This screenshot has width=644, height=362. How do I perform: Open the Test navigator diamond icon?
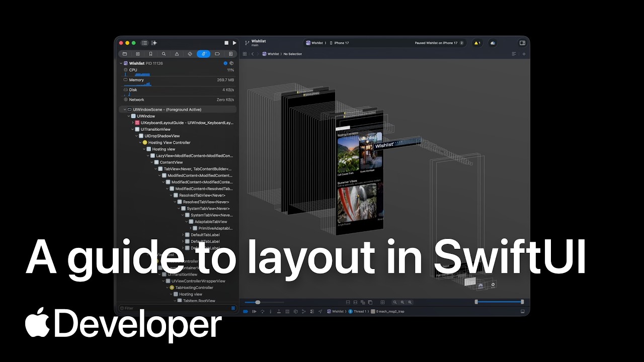190,54
